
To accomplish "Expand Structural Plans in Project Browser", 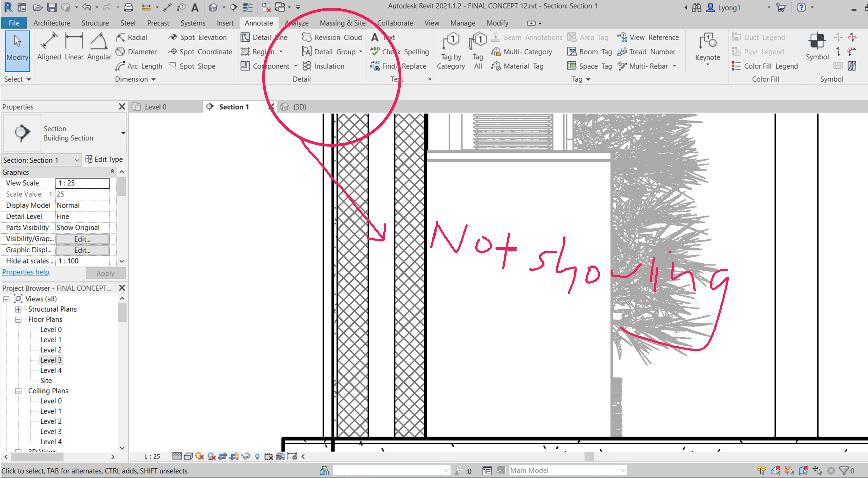I will [18, 309].
